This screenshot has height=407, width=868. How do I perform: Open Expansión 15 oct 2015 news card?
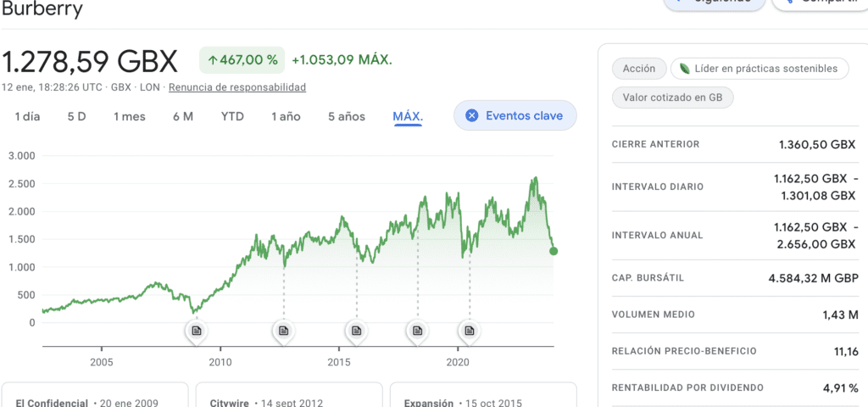tap(483, 395)
